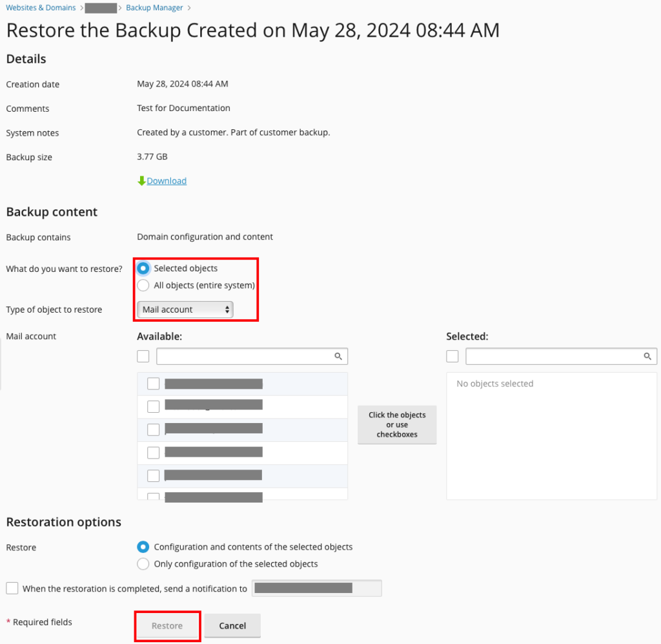Open the 'Type of object to restore' dropdown
This screenshot has width=661, height=644.
[185, 309]
